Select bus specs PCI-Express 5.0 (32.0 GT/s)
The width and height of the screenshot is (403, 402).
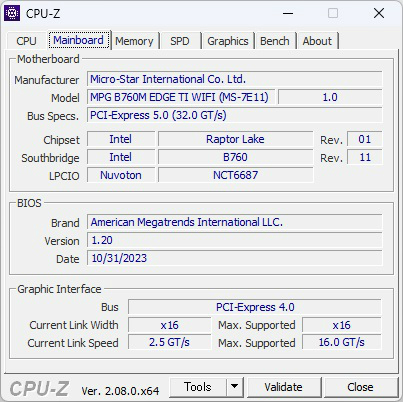pos(235,115)
